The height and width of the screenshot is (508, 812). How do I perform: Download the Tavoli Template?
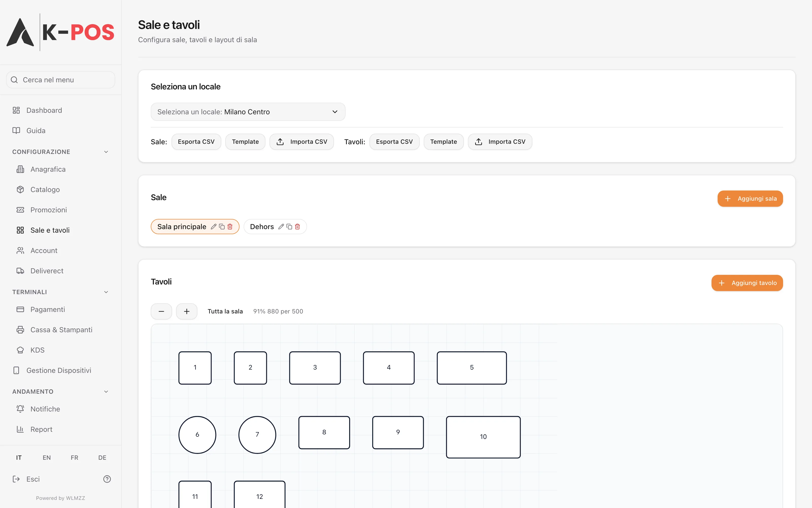coord(444,142)
